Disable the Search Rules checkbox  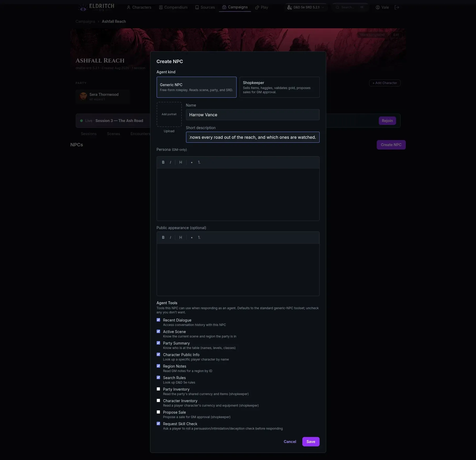coord(158,378)
